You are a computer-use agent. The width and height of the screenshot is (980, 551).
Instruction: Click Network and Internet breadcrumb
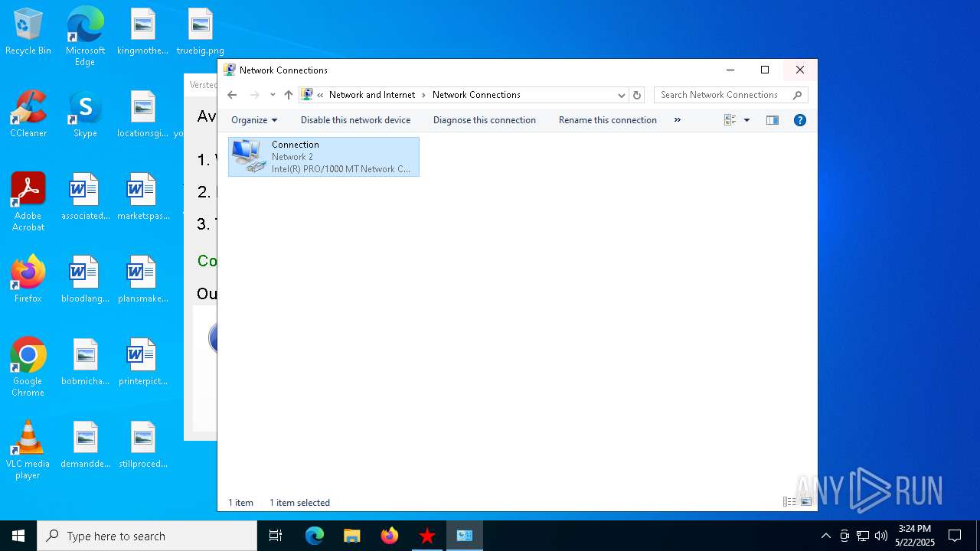click(x=371, y=95)
